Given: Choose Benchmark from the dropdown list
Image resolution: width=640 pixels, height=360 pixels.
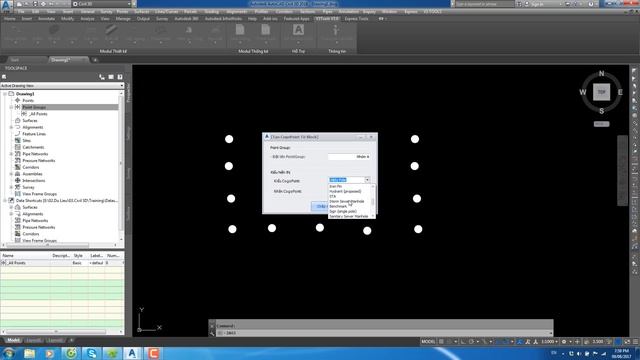Looking at the screenshot, I should point(338,206).
